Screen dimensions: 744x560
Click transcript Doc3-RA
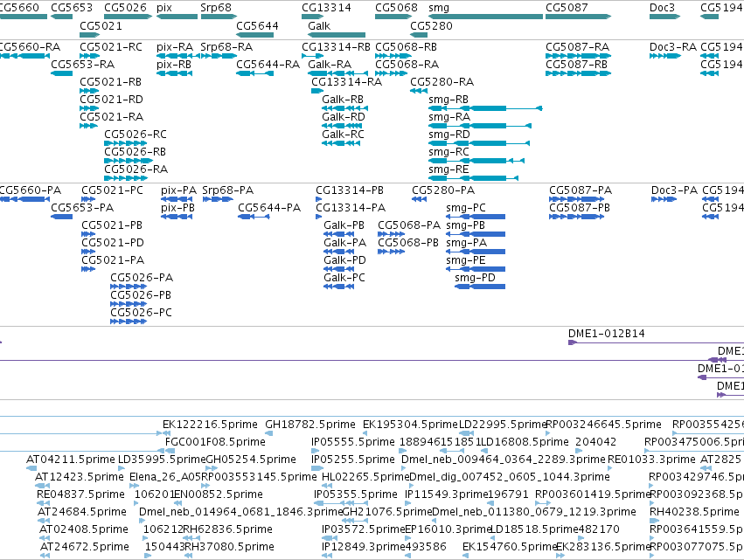tap(664, 56)
